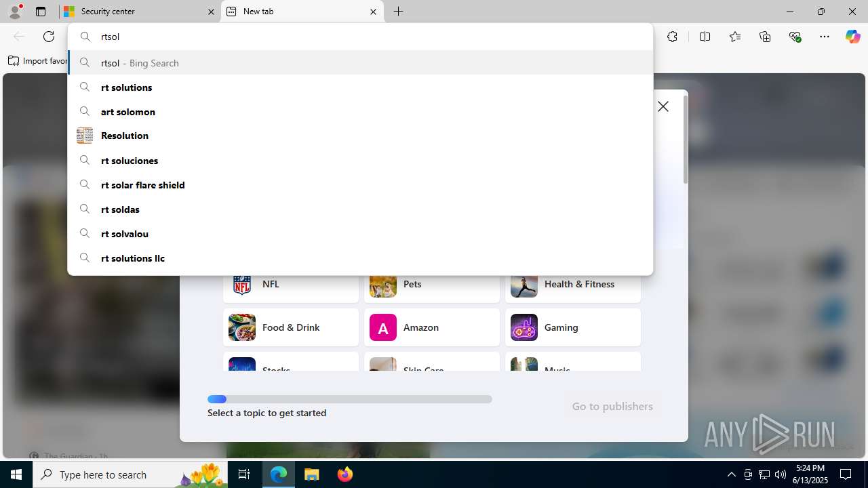The height and width of the screenshot is (488, 868).
Task: Pick the "rt soldas" suggestion
Action: click(x=360, y=209)
